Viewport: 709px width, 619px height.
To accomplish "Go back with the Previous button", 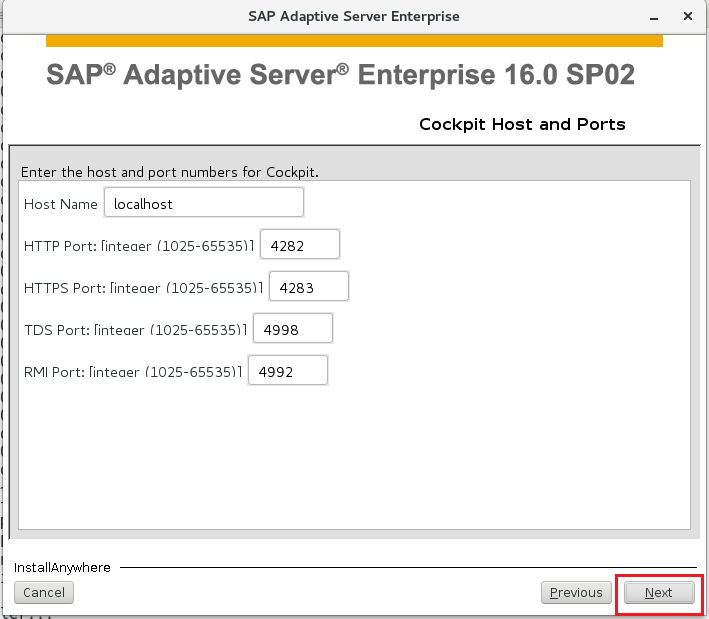I will (576, 592).
